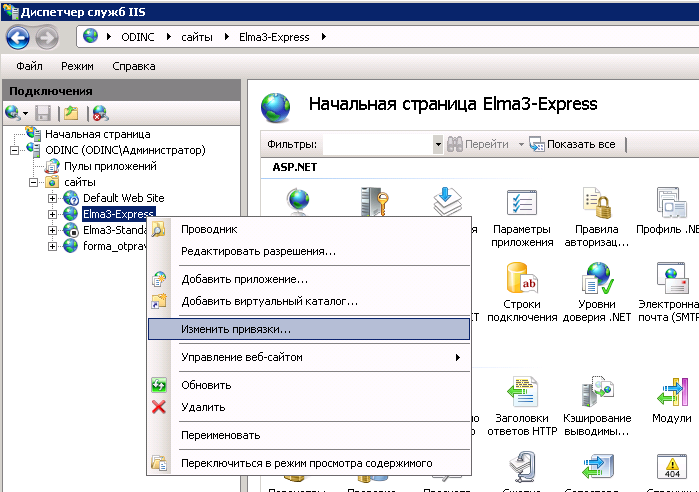Open Уровни доверия .NET icon
Viewport: 699px width, 492px height.
coord(599,280)
